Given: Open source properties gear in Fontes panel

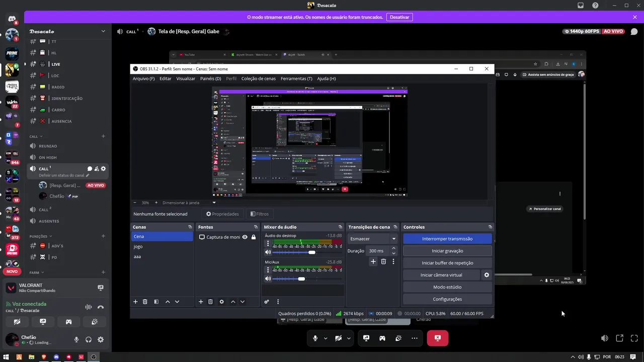Looking at the screenshot, I should point(222,302).
